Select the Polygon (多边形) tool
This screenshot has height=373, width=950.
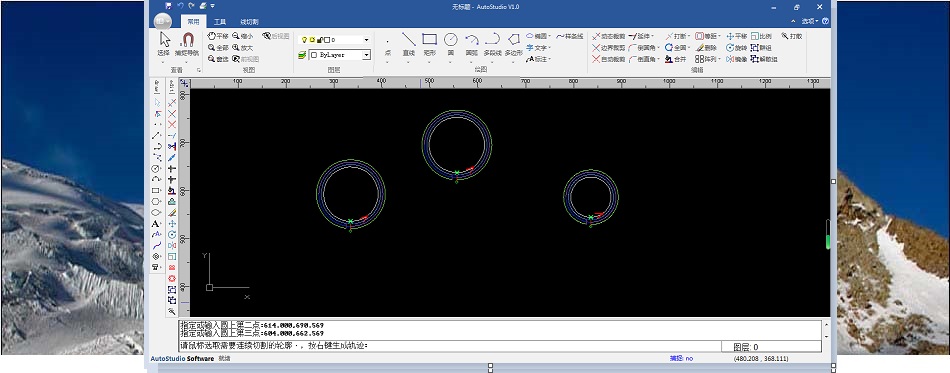click(x=514, y=44)
